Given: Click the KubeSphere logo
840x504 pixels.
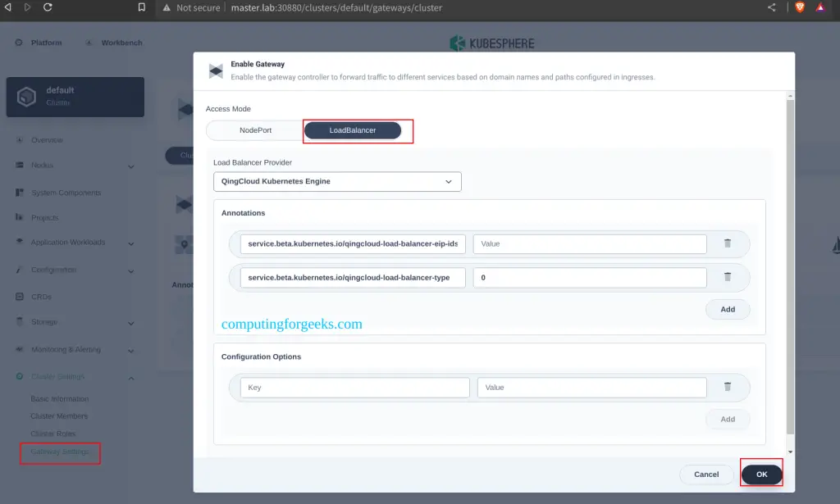Looking at the screenshot, I should 492,43.
